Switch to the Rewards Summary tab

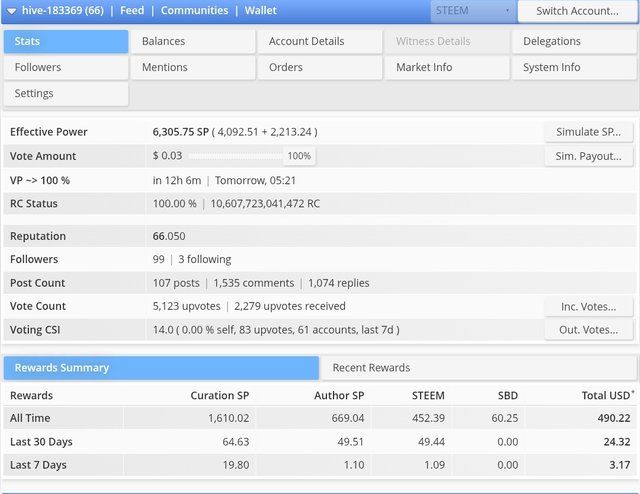tap(161, 368)
